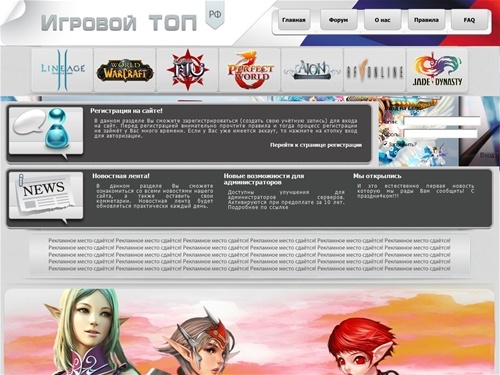Focus the login username input field
This screenshot has width=500, height=375.
442,121
